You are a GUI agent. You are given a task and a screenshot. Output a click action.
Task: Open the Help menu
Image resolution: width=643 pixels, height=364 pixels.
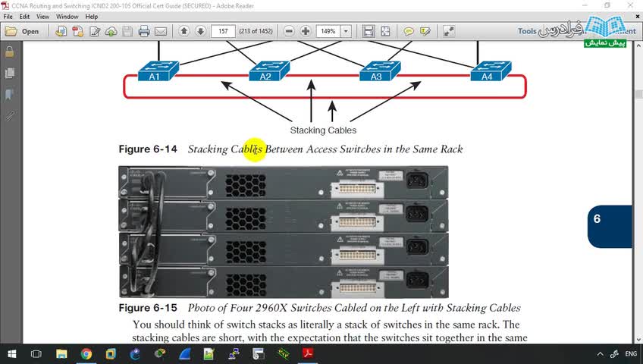tap(92, 17)
